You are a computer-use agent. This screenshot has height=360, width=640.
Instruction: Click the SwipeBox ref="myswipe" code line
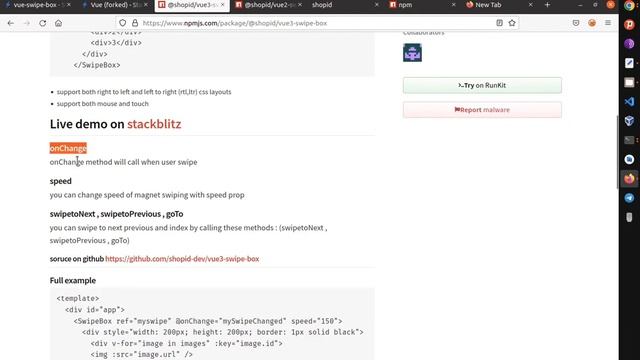click(x=208, y=321)
